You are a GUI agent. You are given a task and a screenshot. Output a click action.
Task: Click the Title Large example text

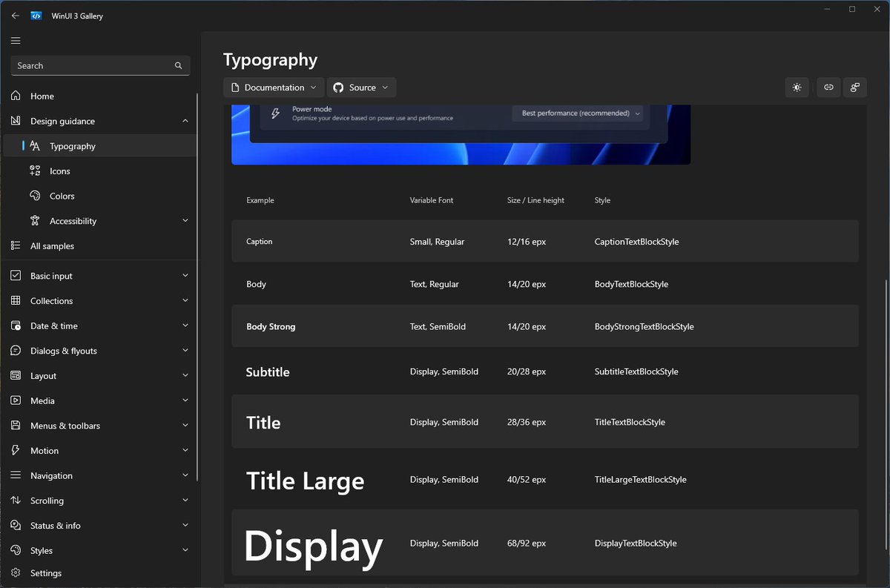[305, 481]
